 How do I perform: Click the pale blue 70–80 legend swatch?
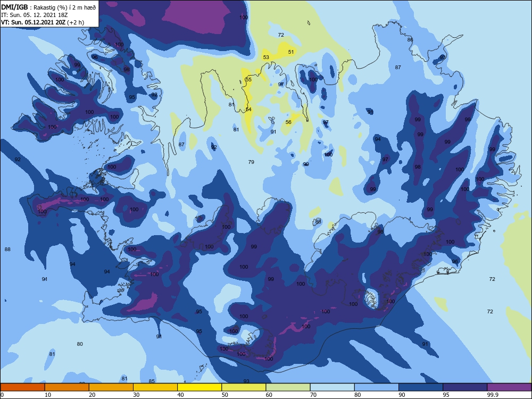(x=332, y=387)
